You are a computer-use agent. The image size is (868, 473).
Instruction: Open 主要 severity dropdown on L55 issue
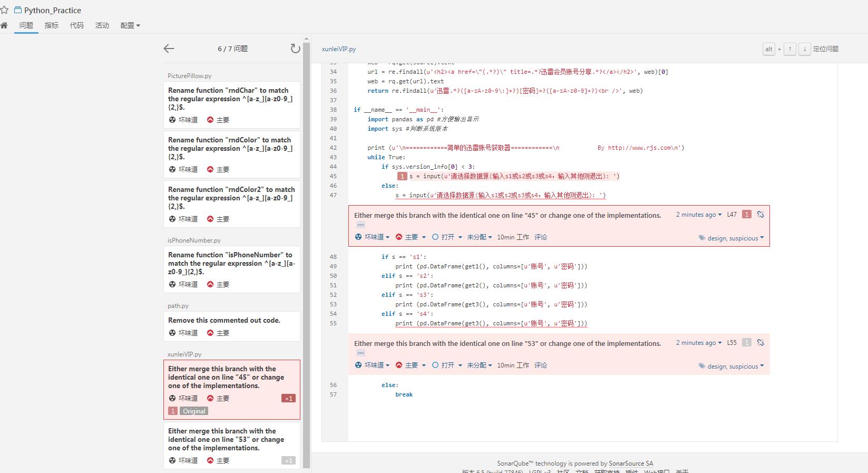tap(411, 365)
